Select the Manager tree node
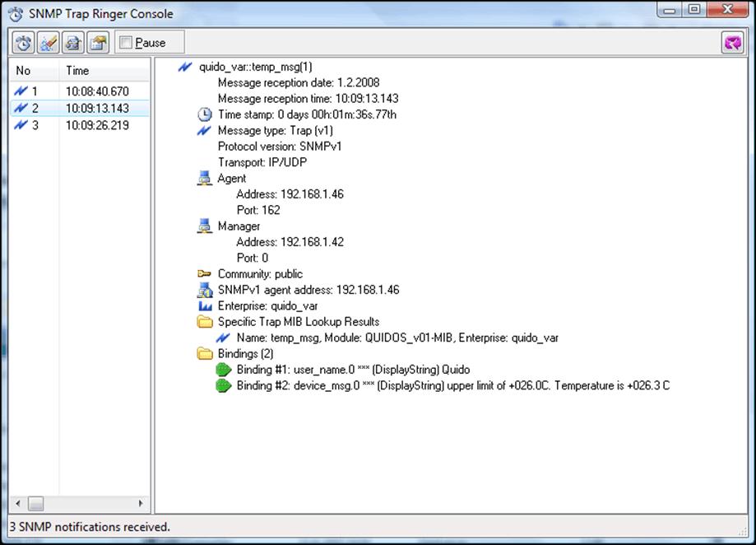 (239, 226)
